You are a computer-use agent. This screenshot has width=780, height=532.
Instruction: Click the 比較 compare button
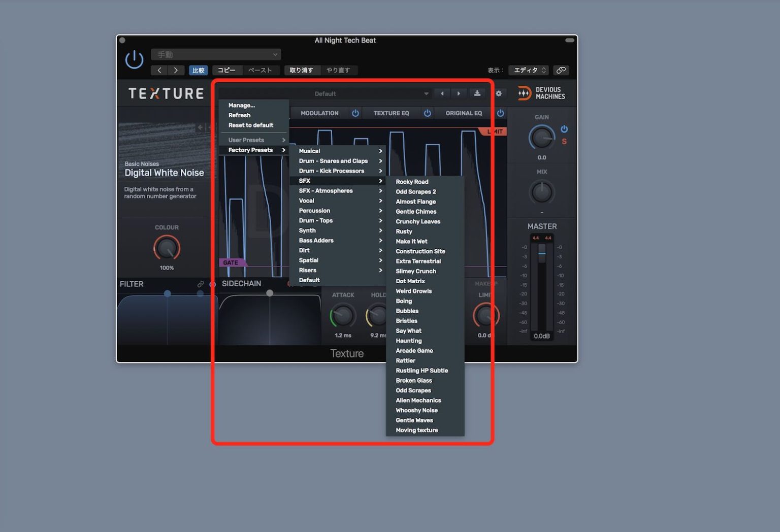point(198,70)
